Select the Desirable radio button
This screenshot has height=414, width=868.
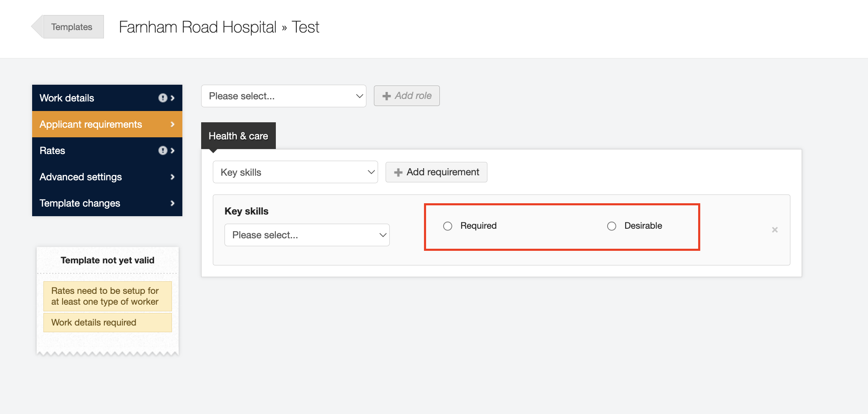pos(611,226)
